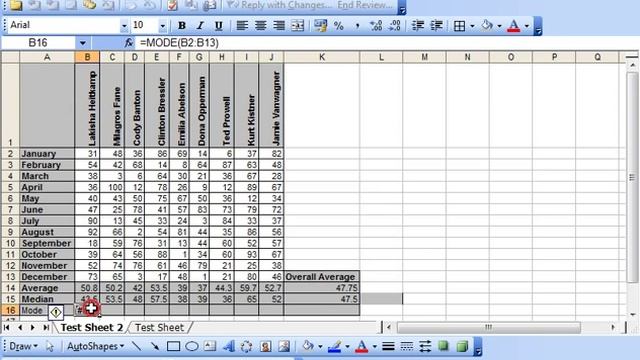Open the Draw menu
640x360 pixels.
click(x=23, y=347)
